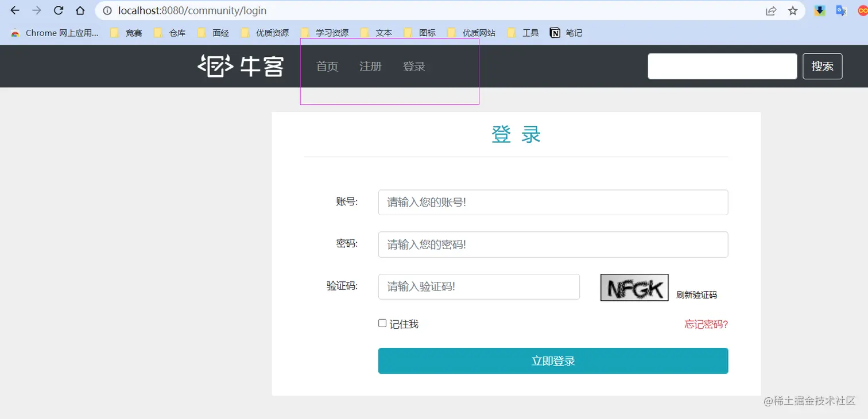This screenshot has height=419, width=868.
Task: Open the Chrome 网上应用 bookmark
Action: pyautogui.click(x=55, y=33)
